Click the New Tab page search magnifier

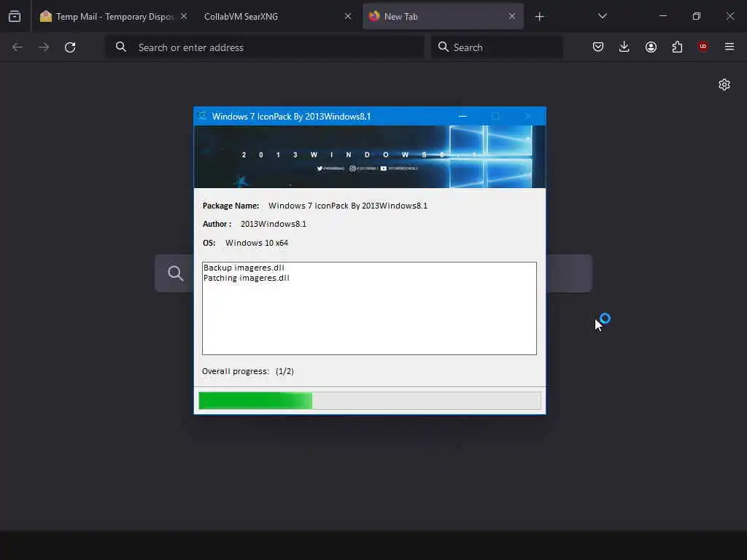click(x=175, y=273)
